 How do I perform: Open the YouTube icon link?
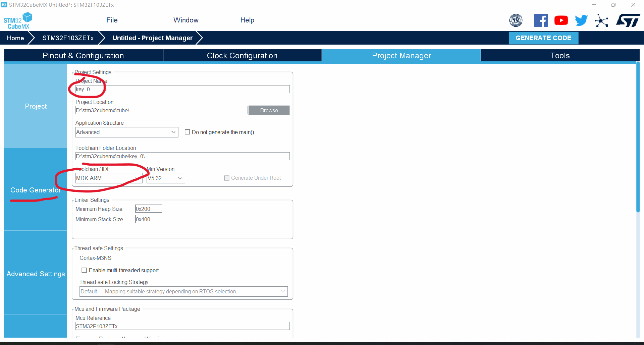(561, 20)
